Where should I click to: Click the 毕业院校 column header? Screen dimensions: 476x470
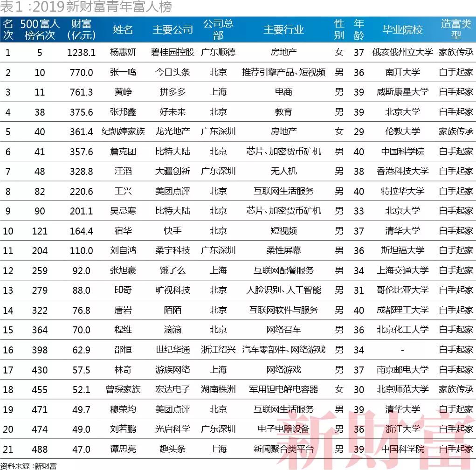point(402,29)
